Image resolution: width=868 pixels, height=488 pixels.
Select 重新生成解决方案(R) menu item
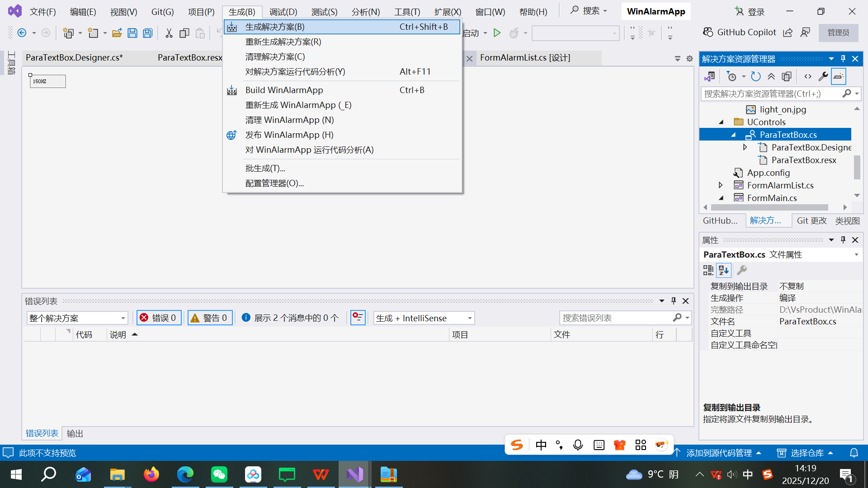(283, 42)
